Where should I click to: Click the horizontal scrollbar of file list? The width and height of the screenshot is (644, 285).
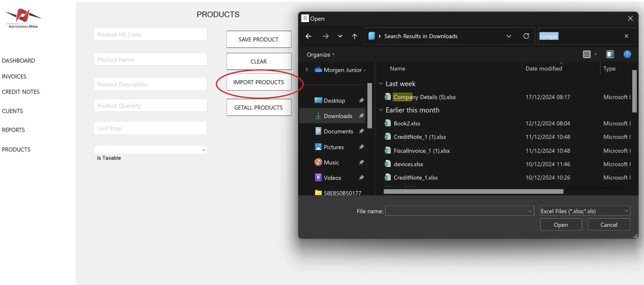pos(473,191)
